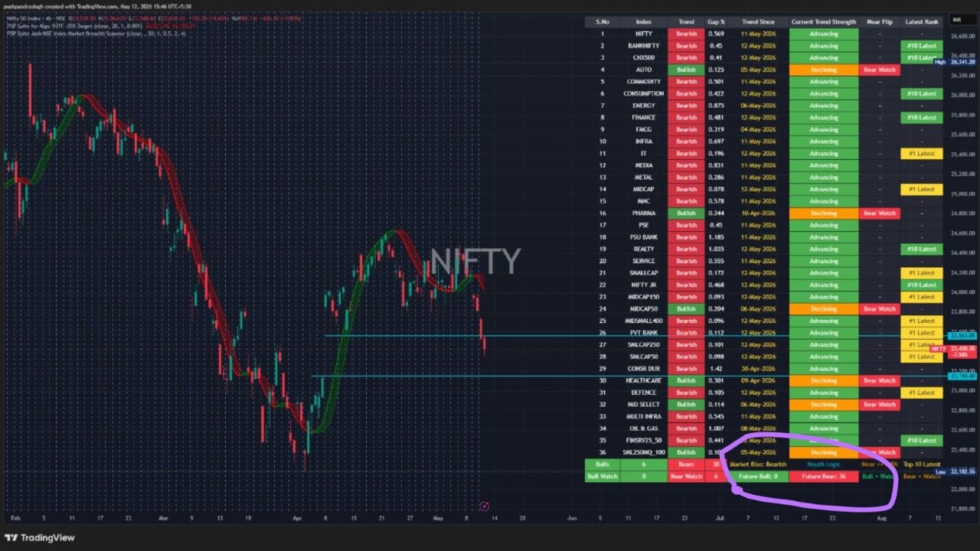980x551 pixels.
Task: Select the INFRA index name cell
Action: [x=643, y=142]
